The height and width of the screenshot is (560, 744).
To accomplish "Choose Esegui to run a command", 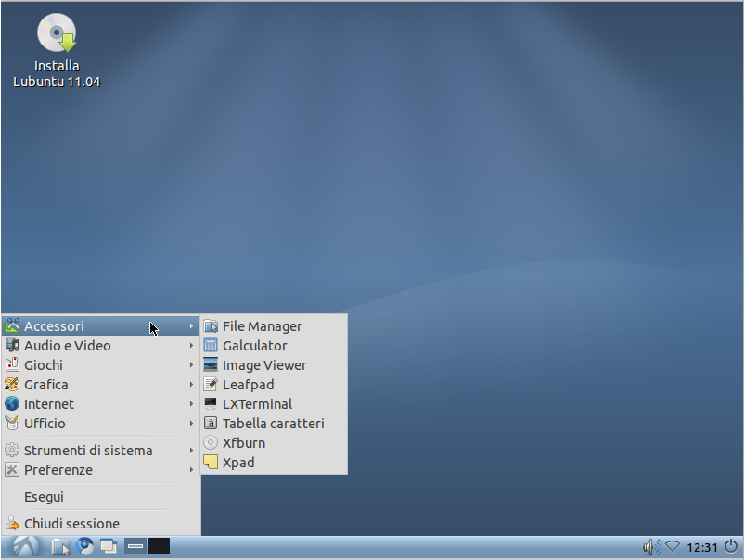I will pos(101,497).
